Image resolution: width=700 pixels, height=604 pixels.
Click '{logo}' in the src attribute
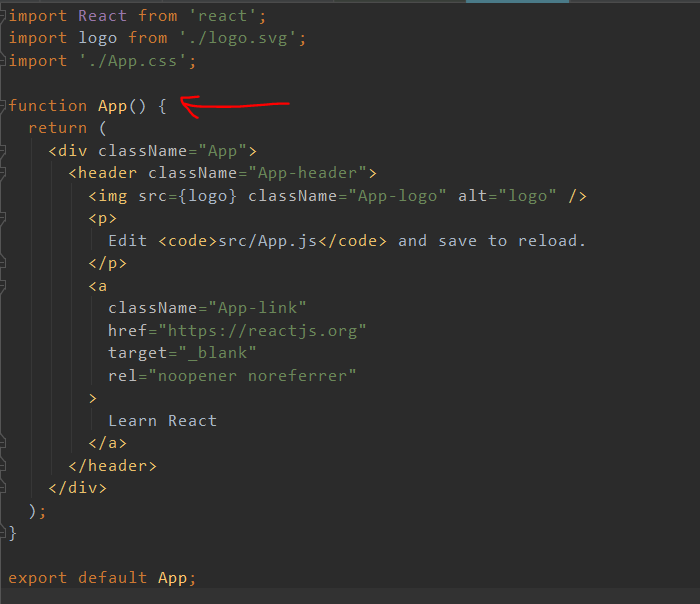208,196
